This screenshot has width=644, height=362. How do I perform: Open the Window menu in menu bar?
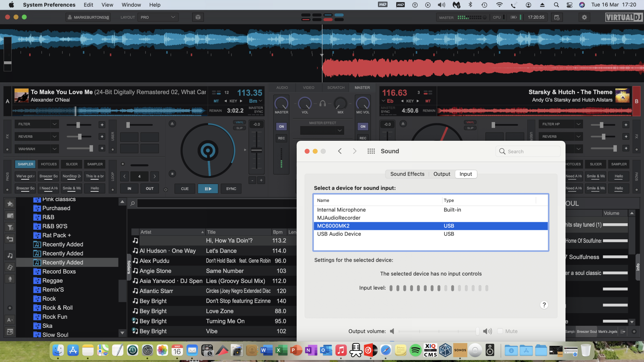[131, 5]
